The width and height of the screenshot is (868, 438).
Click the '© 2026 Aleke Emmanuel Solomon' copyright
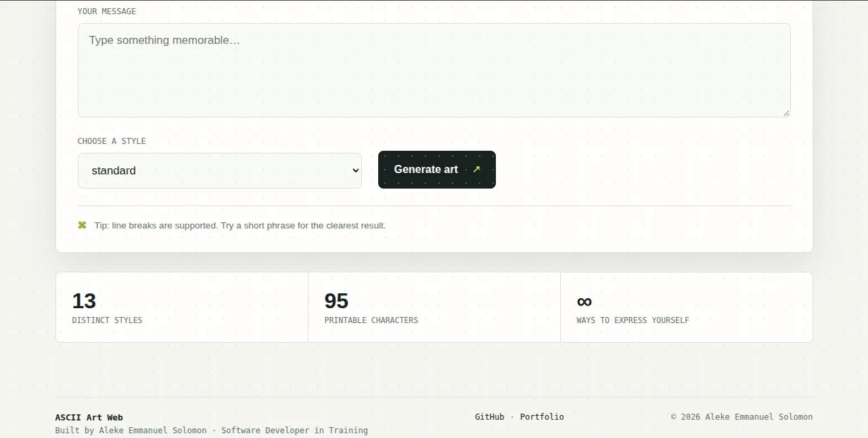pyautogui.click(x=742, y=417)
